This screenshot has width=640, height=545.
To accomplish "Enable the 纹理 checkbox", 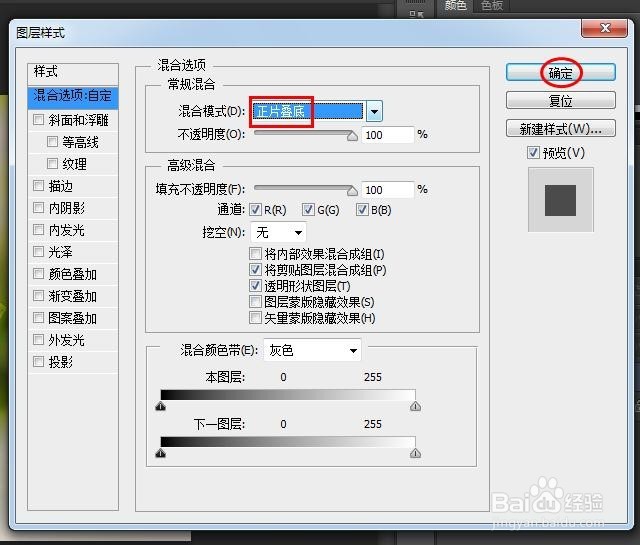I will [x=52, y=164].
